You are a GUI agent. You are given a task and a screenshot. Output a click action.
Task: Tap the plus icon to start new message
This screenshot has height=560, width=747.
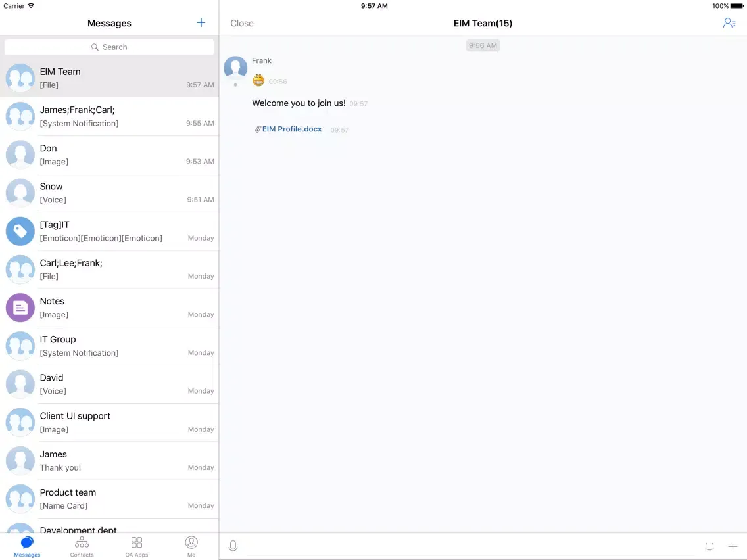(201, 23)
